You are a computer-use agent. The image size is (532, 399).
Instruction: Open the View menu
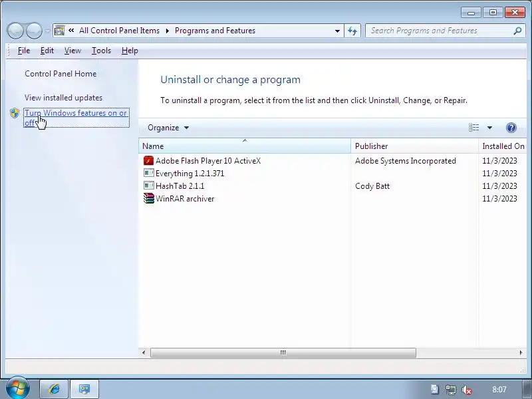pos(72,51)
